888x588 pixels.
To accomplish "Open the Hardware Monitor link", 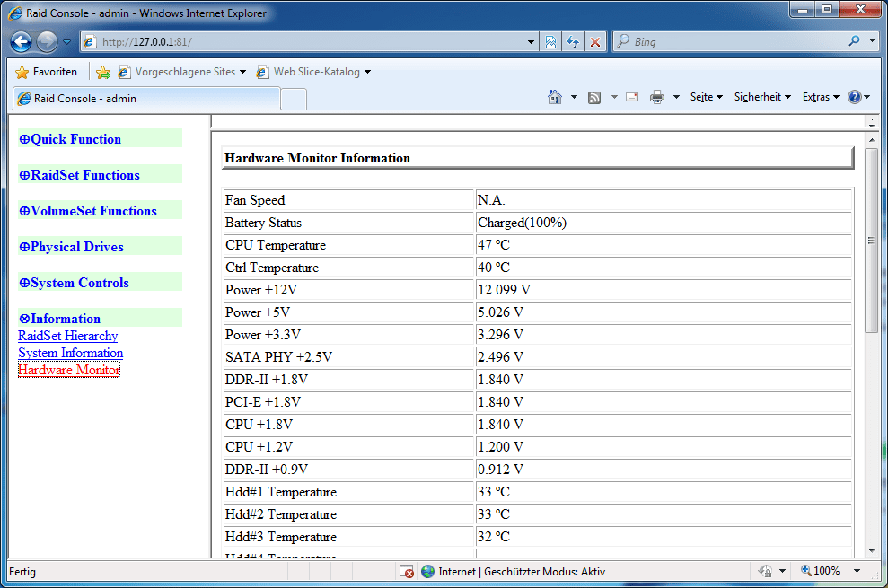I will pos(69,370).
